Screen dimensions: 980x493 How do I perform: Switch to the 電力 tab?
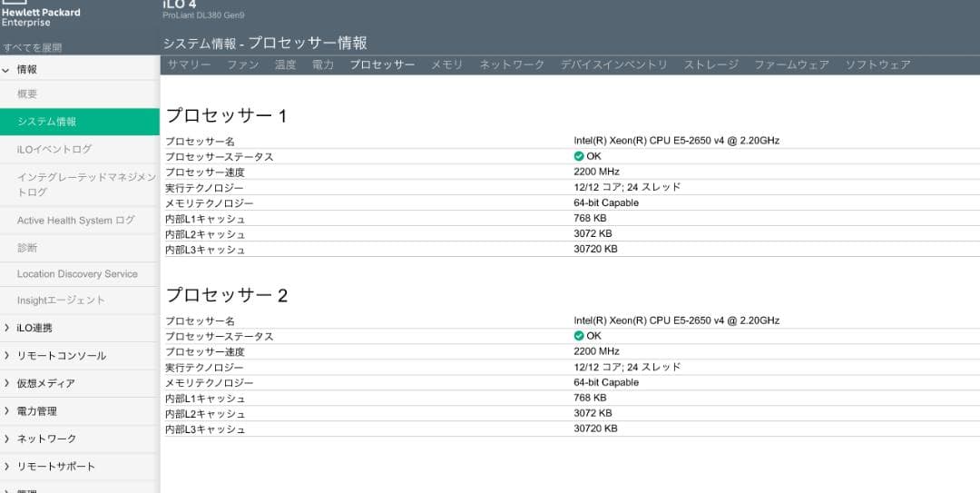point(323,64)
